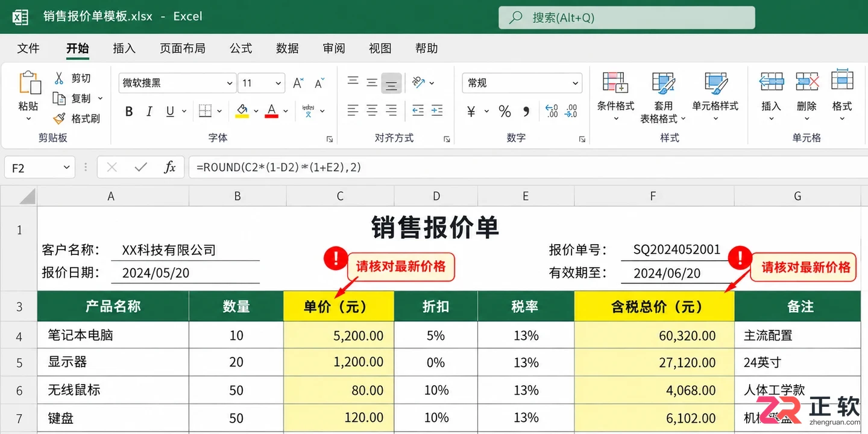Switch to 公式 tab
Image resolution: width=868 pixels, height=434 pixels.
tap(241, 48)
